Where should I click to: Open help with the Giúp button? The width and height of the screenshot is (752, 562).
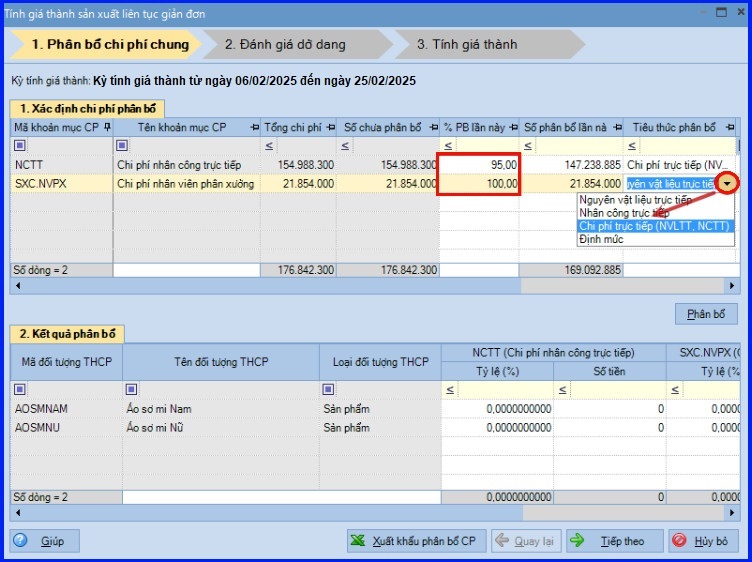pyautogui.click(x=45, y=541)
